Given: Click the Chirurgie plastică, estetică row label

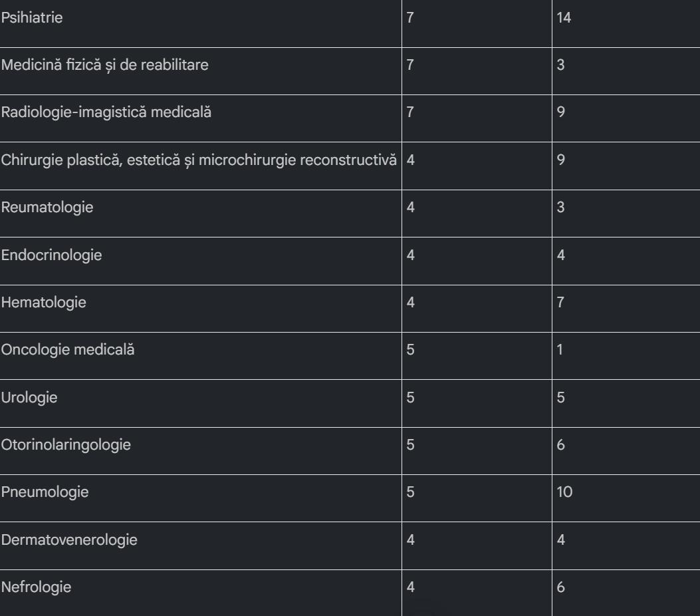Looking at the screenshot, I should coord(199,160).
